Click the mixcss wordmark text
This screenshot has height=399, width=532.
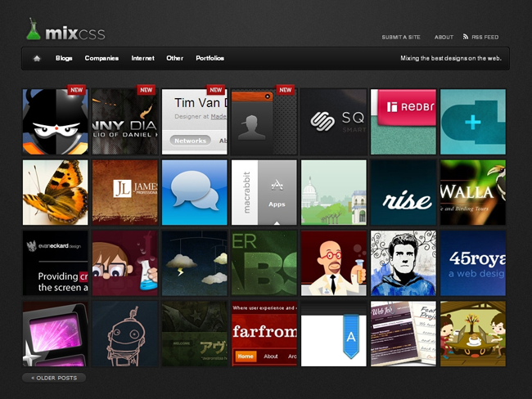(x=75, y=34)
